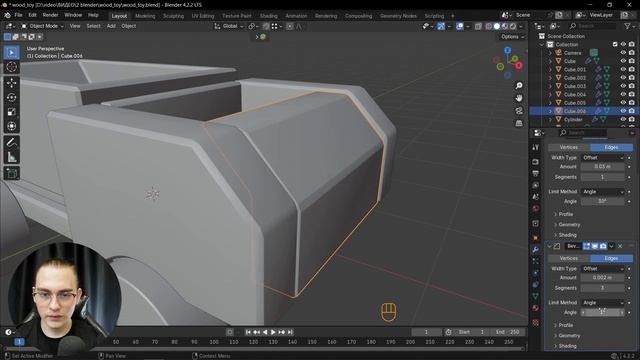Play the animation in the timeline
This screenshot has width=640, height=360.
273,332
